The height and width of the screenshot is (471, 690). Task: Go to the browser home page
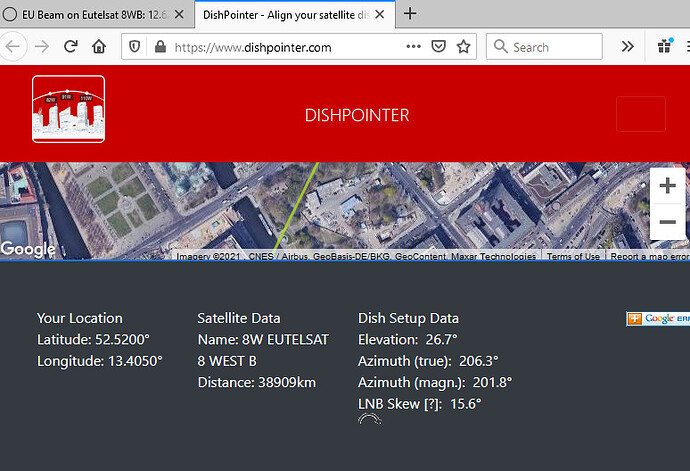click(x=99, y=46)
